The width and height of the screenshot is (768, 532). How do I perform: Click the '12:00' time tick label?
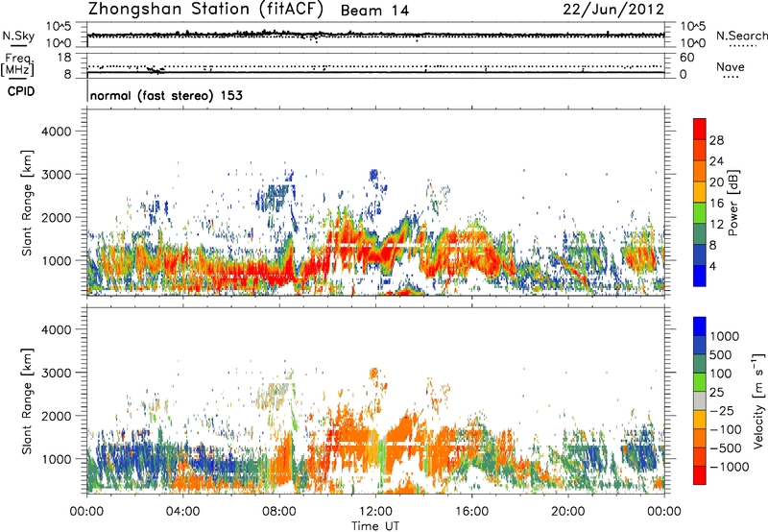tap(375, 512)
